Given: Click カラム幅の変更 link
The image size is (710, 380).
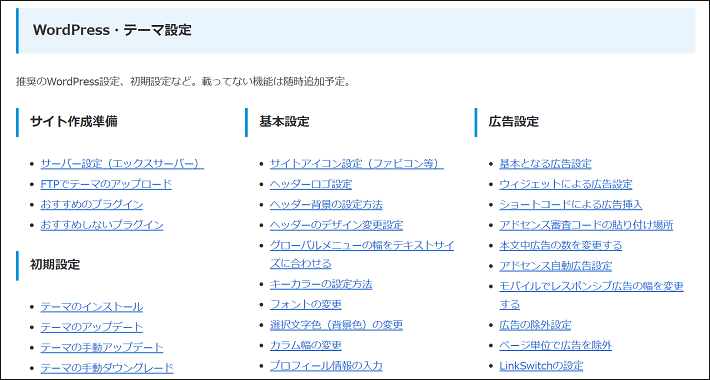Looking at the screenshot, I should pyautogui.click(x=306, y=346).
